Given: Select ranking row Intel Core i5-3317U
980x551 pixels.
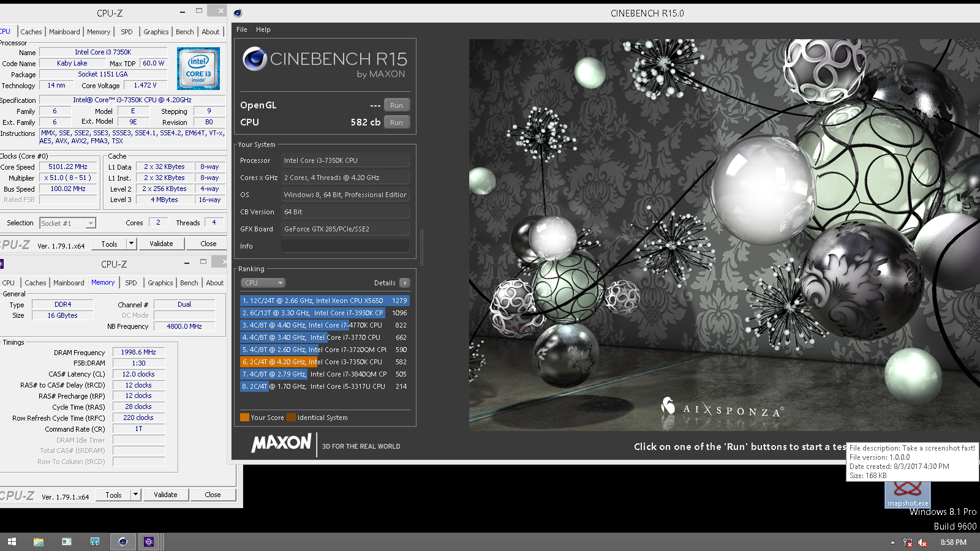Looking at the screenshot, I should [x=325, y=386].
